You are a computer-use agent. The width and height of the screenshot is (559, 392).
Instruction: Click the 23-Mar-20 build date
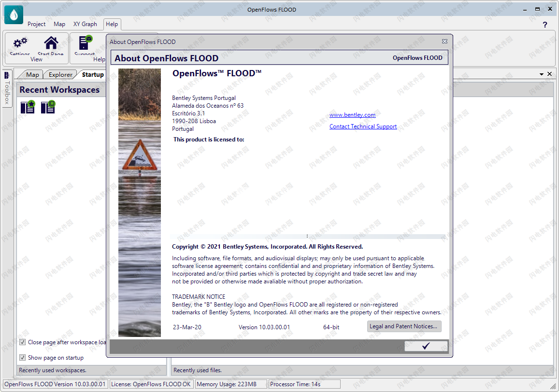click(187, 327)
